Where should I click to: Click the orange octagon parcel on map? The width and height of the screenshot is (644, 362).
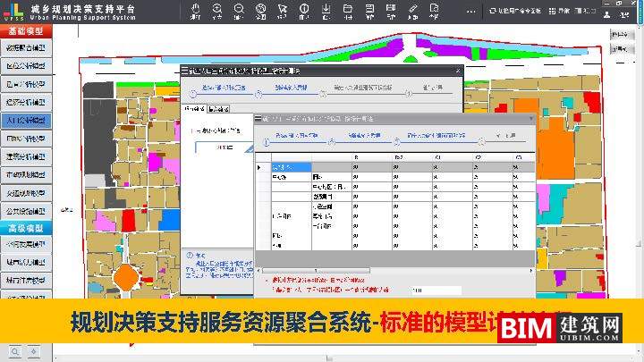click(x=128, y=278)
